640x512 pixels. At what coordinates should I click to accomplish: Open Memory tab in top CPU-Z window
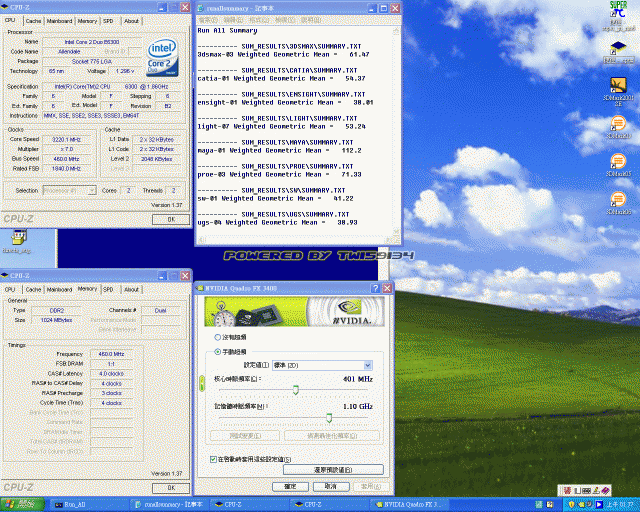(x=87, y=21)
